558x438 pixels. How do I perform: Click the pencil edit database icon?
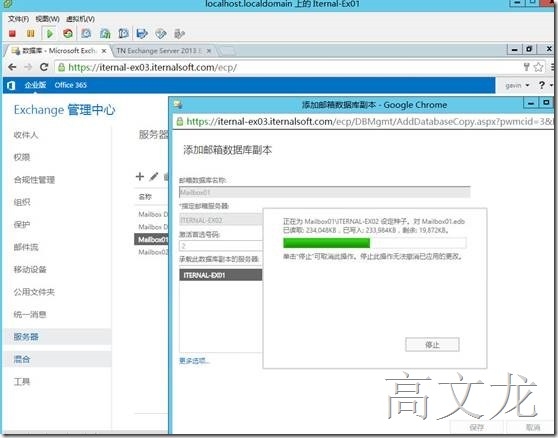(154, 176)
